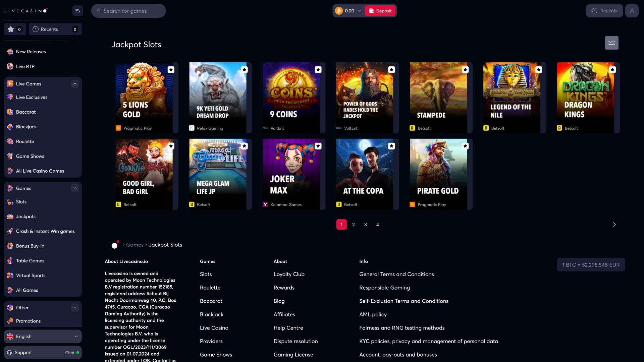644x362 pixels.
Task: Click the Jackpots sidebar icon
Action: 10,217
